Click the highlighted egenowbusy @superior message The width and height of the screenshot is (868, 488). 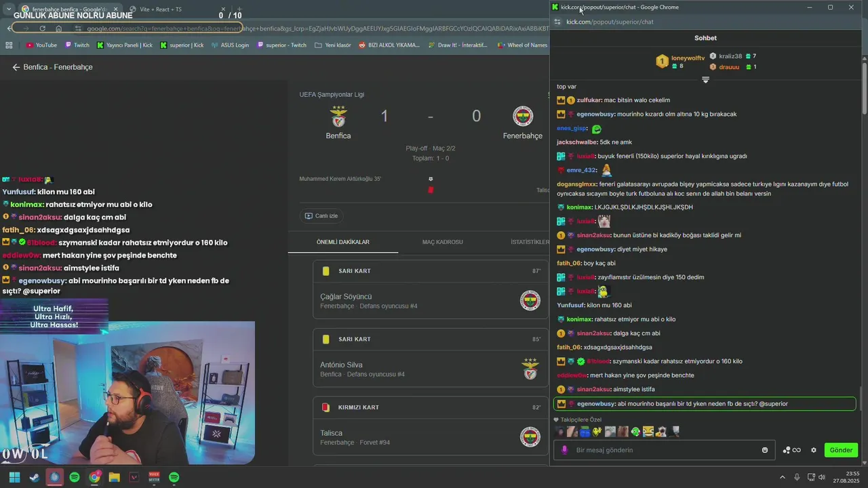pos(705,404)
